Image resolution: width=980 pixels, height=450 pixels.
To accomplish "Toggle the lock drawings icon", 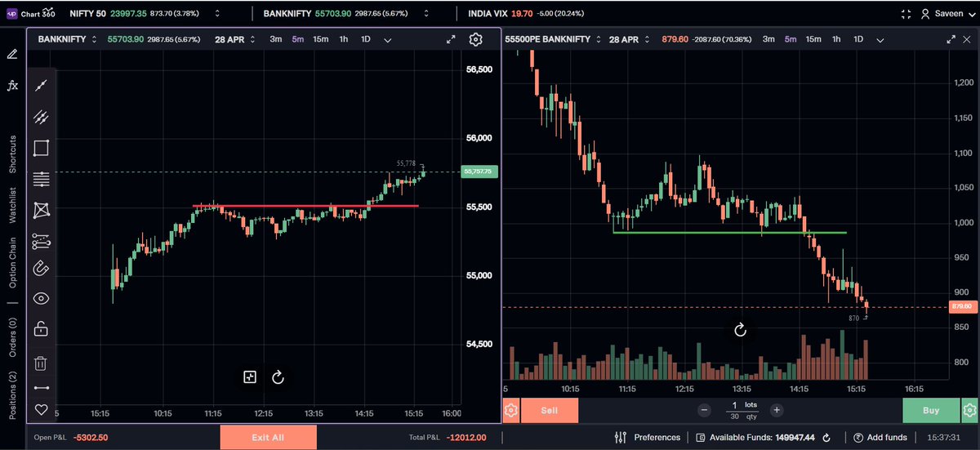I will coord(41,329).
